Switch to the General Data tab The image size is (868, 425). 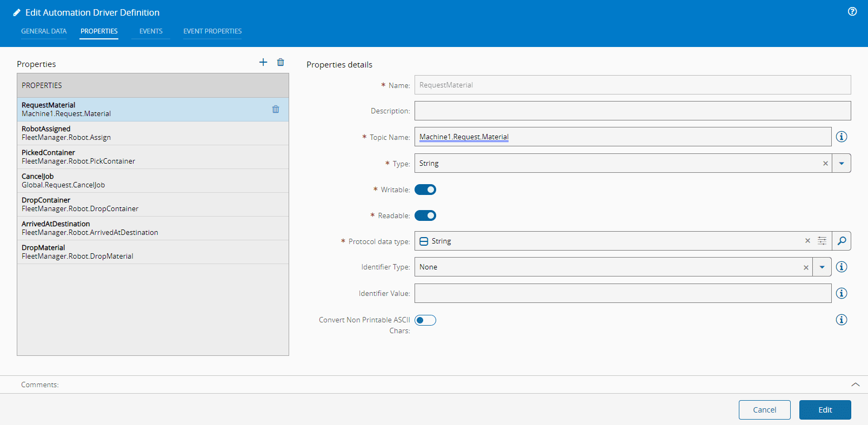coord(44,31)
